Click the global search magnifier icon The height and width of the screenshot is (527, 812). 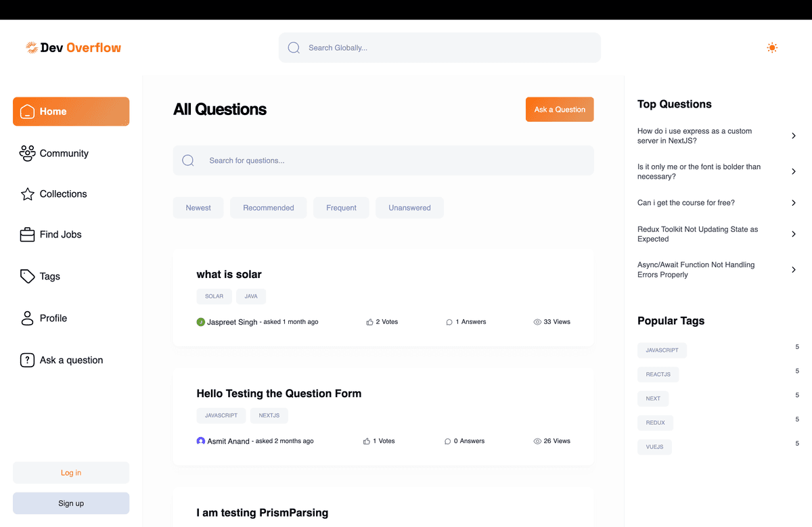[x=293, y=47]
